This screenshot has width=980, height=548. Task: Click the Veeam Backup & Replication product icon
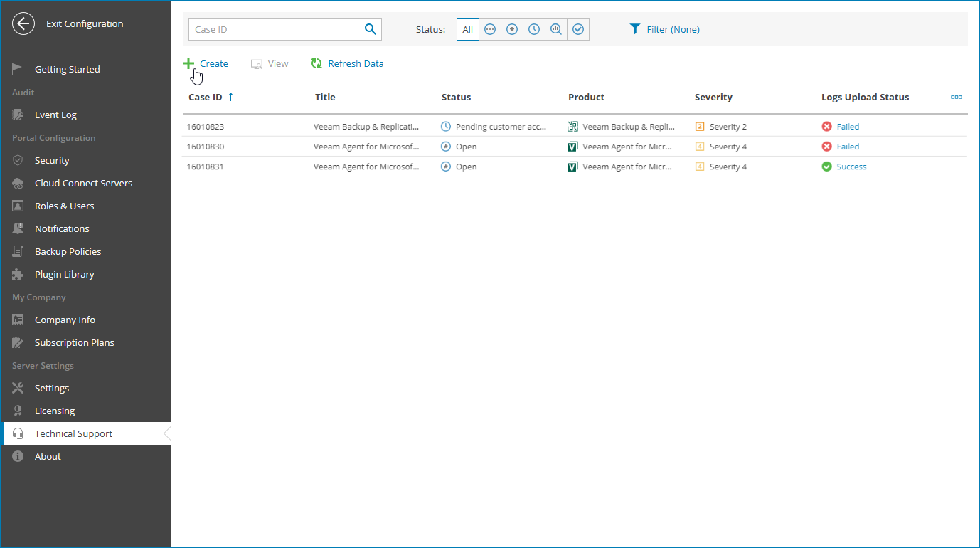572,126
